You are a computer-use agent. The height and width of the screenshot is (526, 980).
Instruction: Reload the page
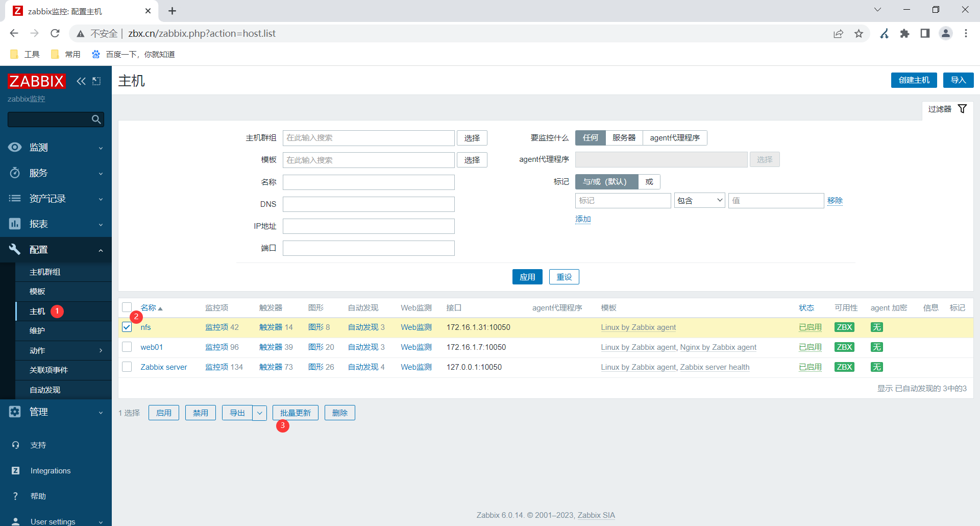[x=55, y=33]
